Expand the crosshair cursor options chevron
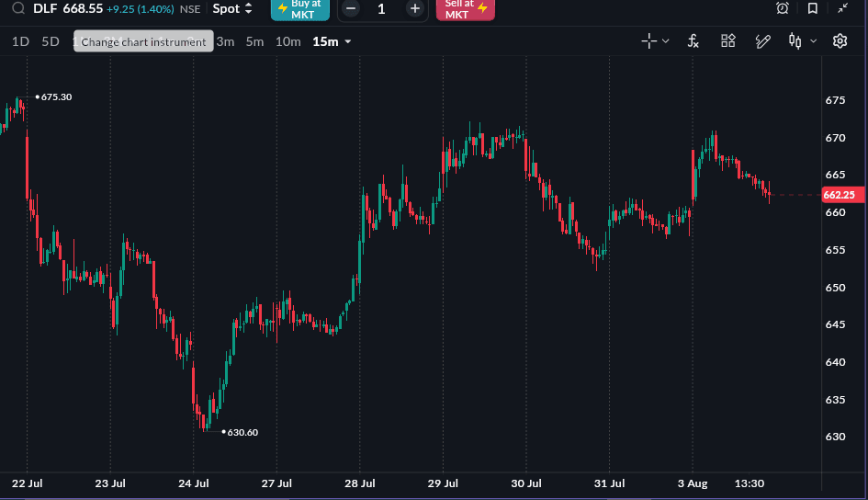 pyautogui.click(x=665, y=41)
